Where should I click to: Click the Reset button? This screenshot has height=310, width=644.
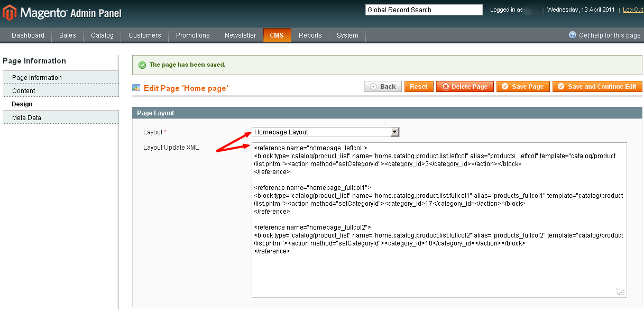418,87
